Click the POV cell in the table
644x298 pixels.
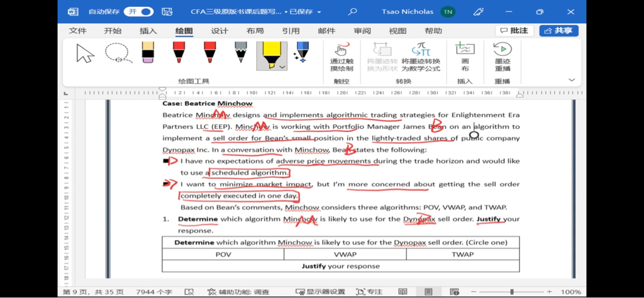(x=223, y=255)
